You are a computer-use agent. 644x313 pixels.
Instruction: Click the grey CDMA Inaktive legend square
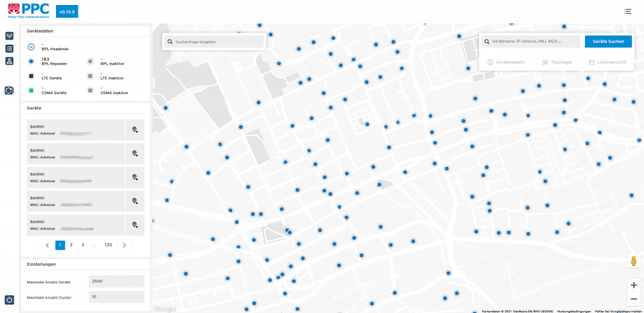[x=91, y=91]
